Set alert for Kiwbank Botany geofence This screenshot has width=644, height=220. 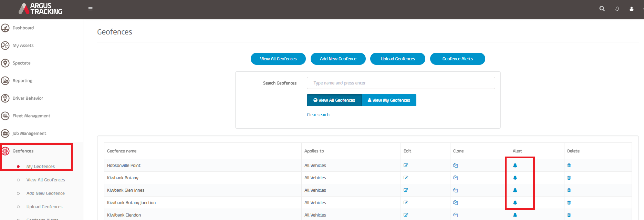(x=515, y=178)
